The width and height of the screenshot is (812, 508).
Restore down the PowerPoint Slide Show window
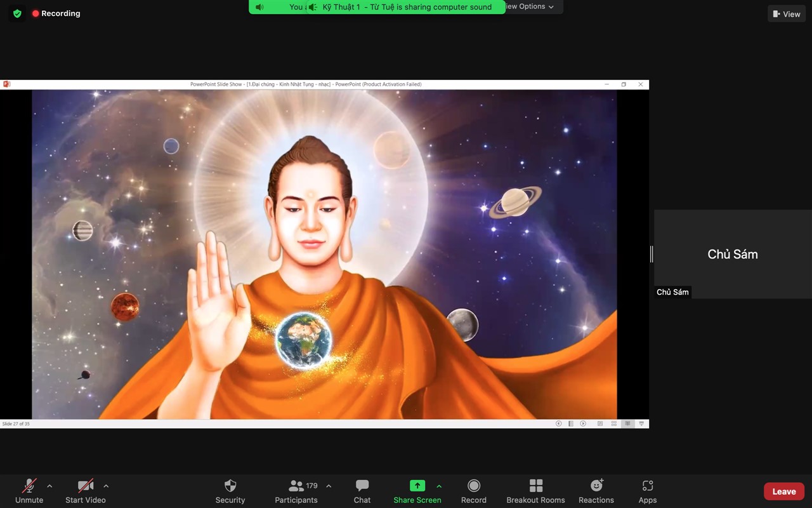coord(624,84)
